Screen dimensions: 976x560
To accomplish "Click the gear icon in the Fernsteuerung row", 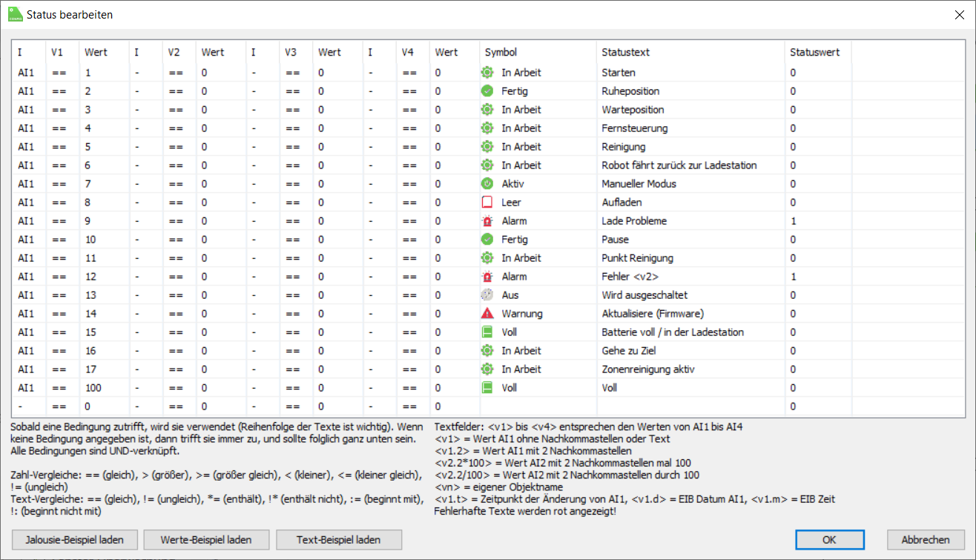I will 487,128.
